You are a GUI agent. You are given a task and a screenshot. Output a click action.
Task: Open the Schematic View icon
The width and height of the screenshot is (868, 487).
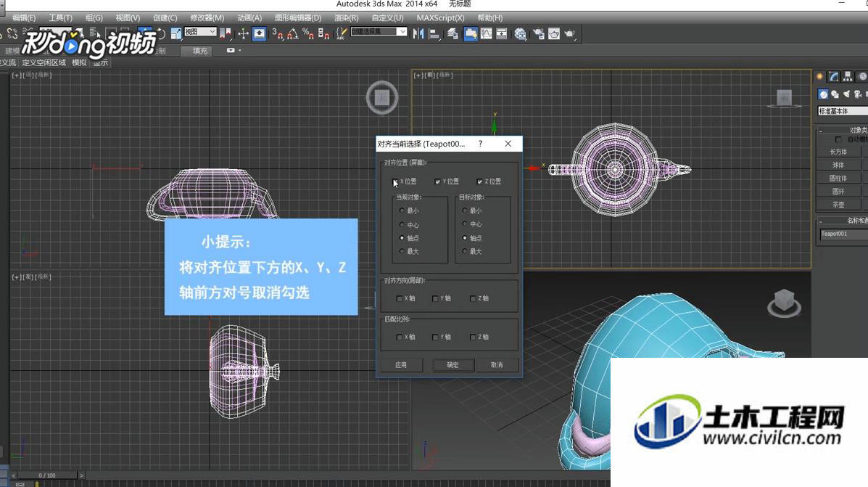point(502,34)
